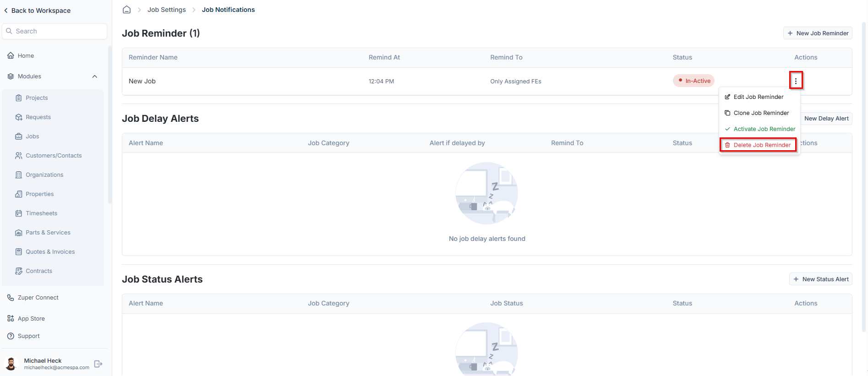
Task: Click the michaelheck@acmespa.com email text
Action: (57, 367)
